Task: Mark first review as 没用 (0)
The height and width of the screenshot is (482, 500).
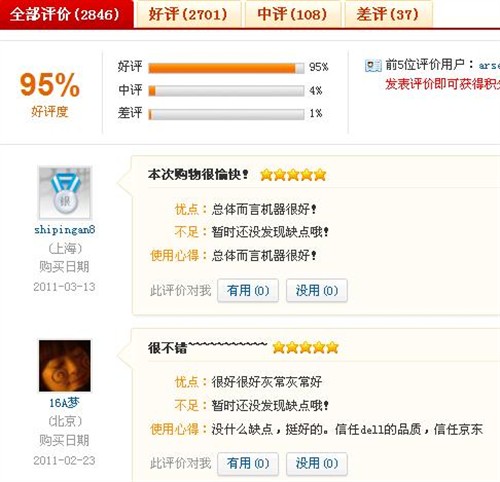Action: [317, 291]
